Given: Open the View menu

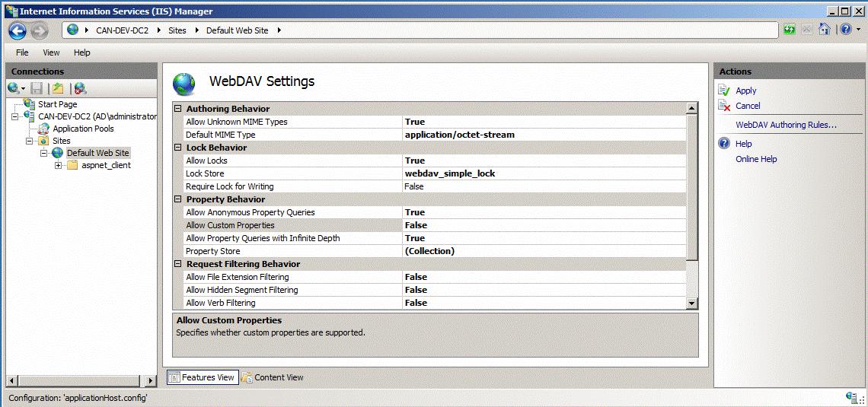Looking at the screenshot, I should (52, 52).
